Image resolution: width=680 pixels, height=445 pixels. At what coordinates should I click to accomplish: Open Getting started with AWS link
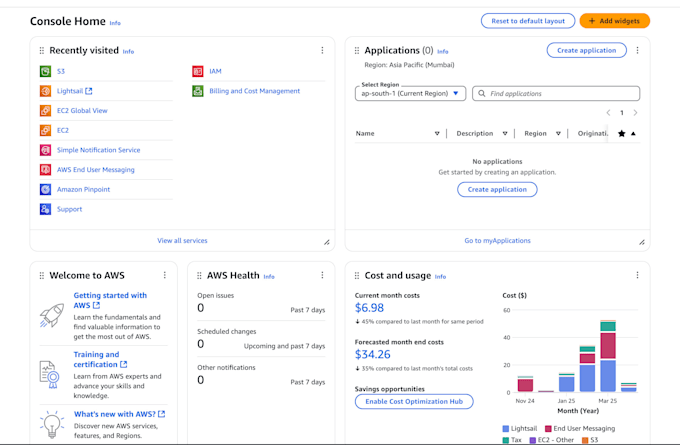(x=110, y=301)
